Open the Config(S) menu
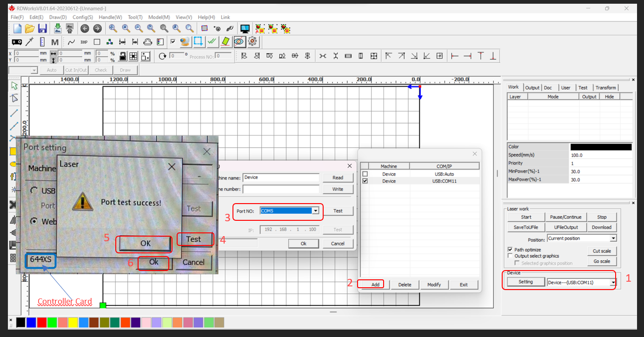This screenshot has width=644, height=337. pos(83,17)
